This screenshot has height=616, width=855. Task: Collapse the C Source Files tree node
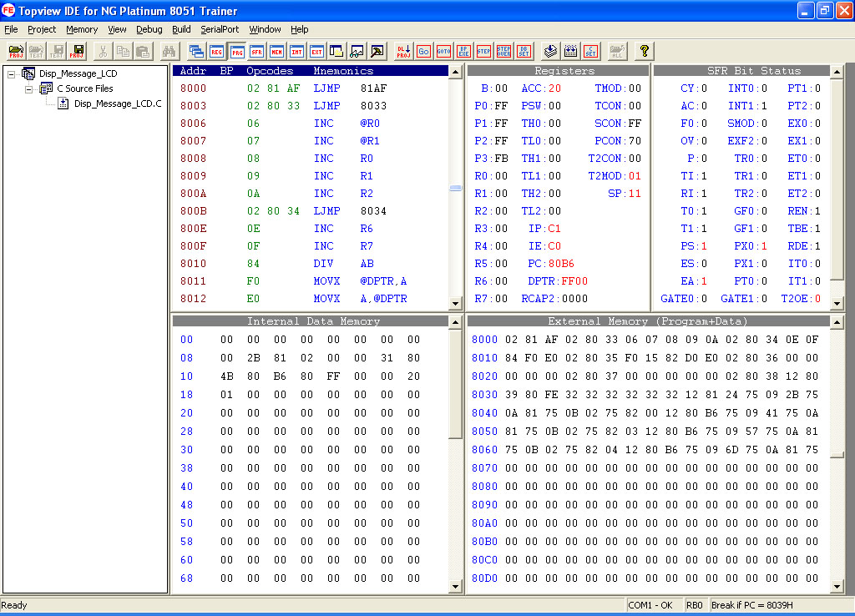(28, 88)
